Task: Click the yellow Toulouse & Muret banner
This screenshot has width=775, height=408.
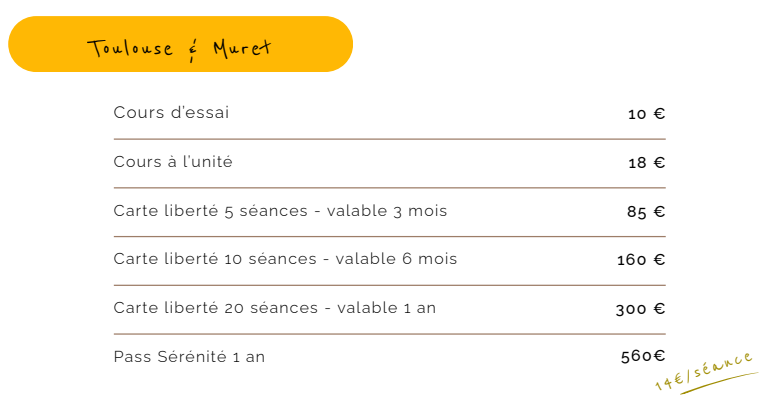Action: click(180, 44)
